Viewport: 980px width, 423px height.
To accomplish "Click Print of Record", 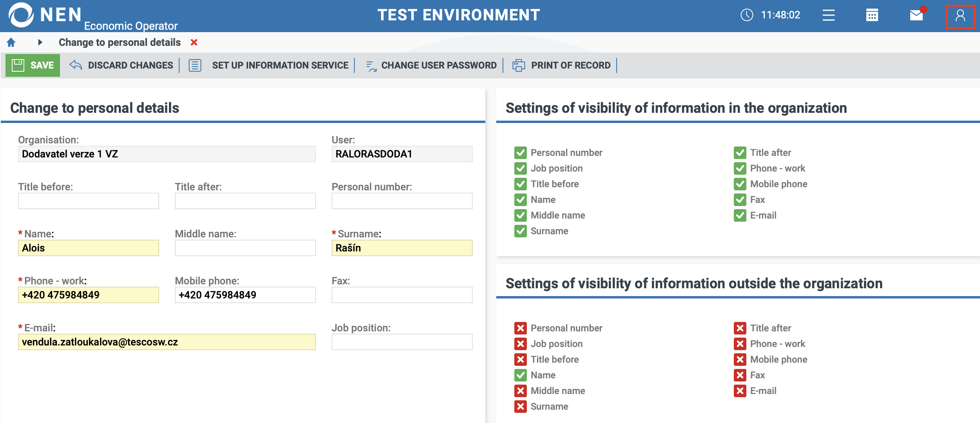I will tap(562, 65).
